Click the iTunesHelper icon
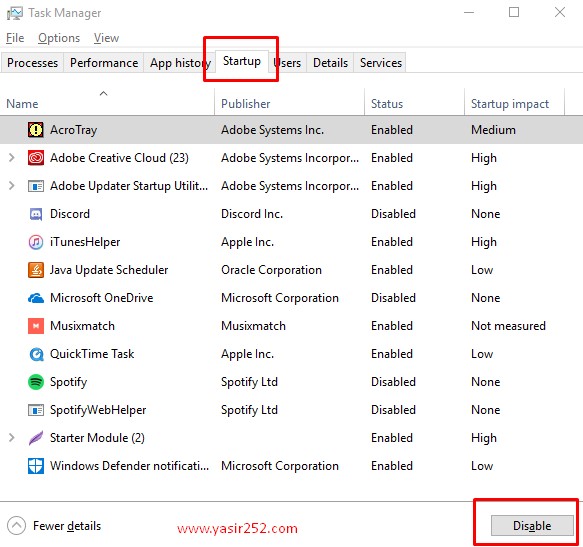Viewport: 583px width, 547px height. (x=36, y=242)
